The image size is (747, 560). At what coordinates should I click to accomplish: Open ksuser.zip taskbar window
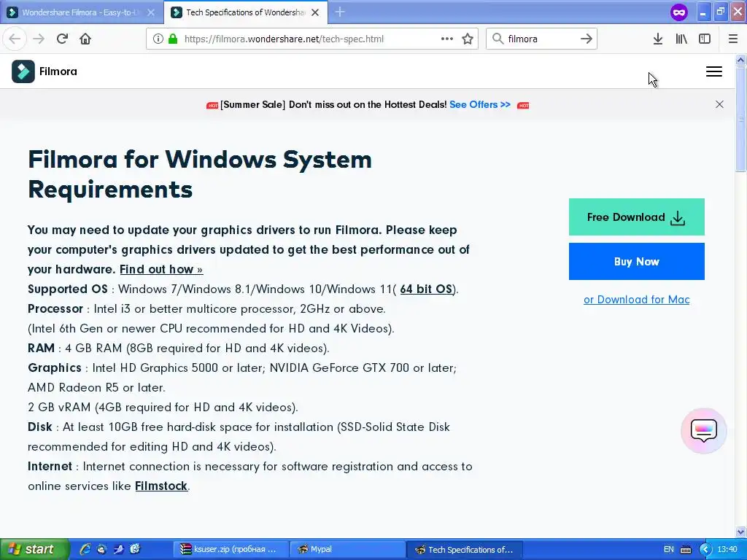coord(231,550)
